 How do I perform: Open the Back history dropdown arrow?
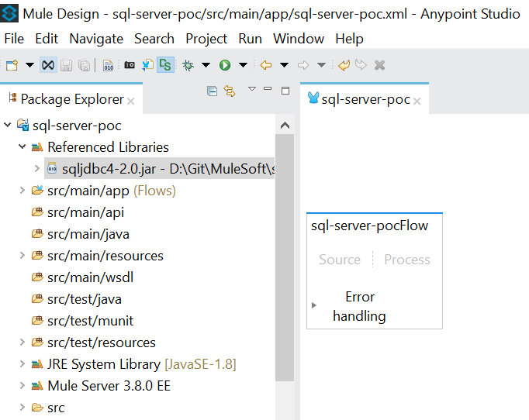point(285,65)
